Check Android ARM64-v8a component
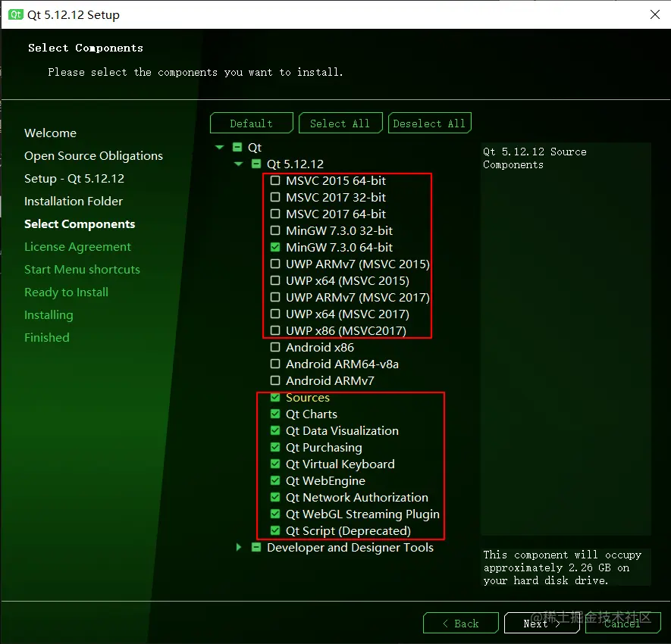Screen dimensions: 671x644 pyautogui.click(x=275, y=364)
